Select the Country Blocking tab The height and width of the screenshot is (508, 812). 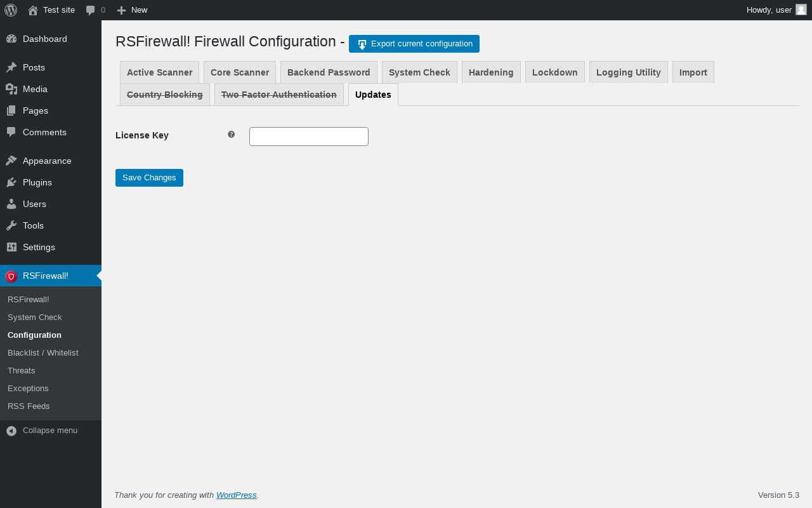click(x=165, y=95)
